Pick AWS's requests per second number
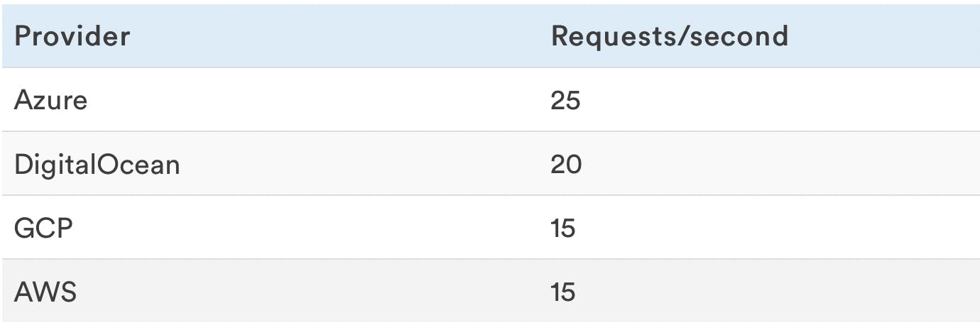 coord(563,292)
